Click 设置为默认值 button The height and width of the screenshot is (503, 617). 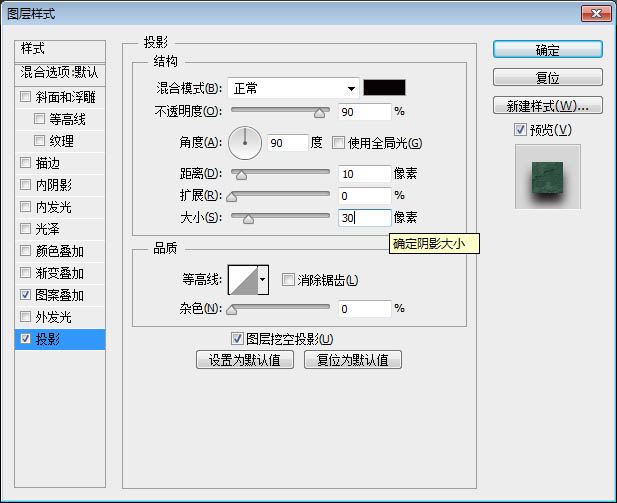(x=245, y=360)
